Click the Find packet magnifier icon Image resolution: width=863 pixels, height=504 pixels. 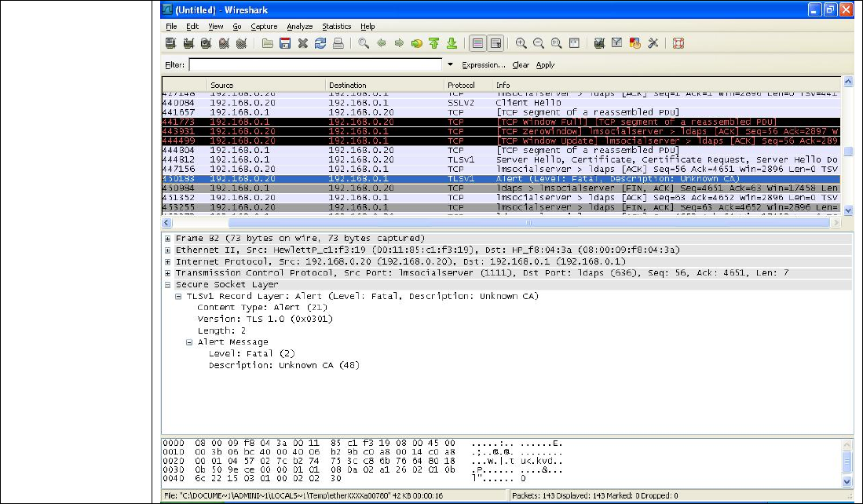click(x=364, y=44)
